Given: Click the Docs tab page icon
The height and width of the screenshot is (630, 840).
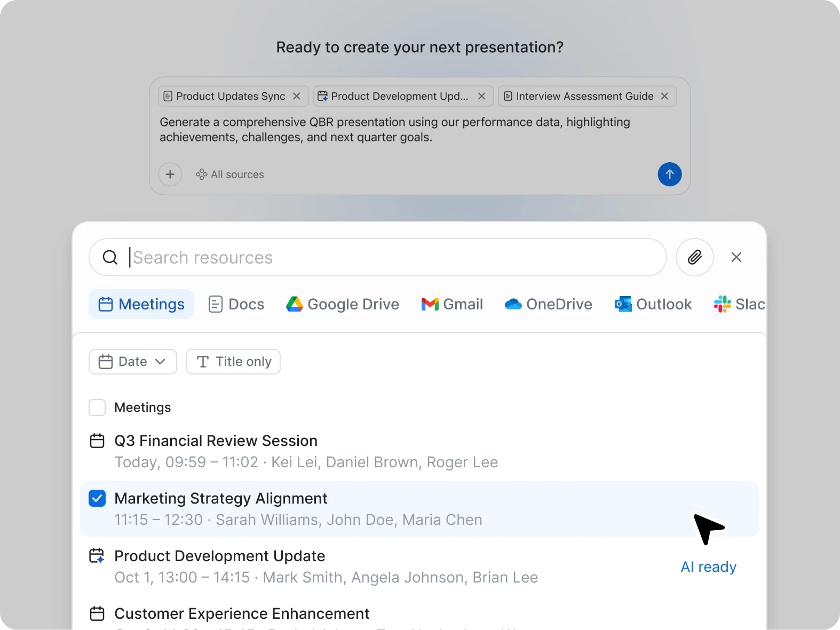Looking at the screenshot, I should click(216, 304).
